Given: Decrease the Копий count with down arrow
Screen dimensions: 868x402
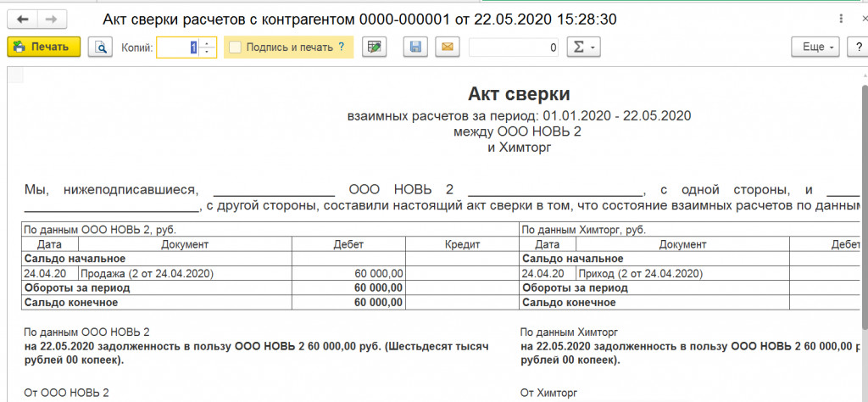Looking at the screenshot, I should 209,53.
